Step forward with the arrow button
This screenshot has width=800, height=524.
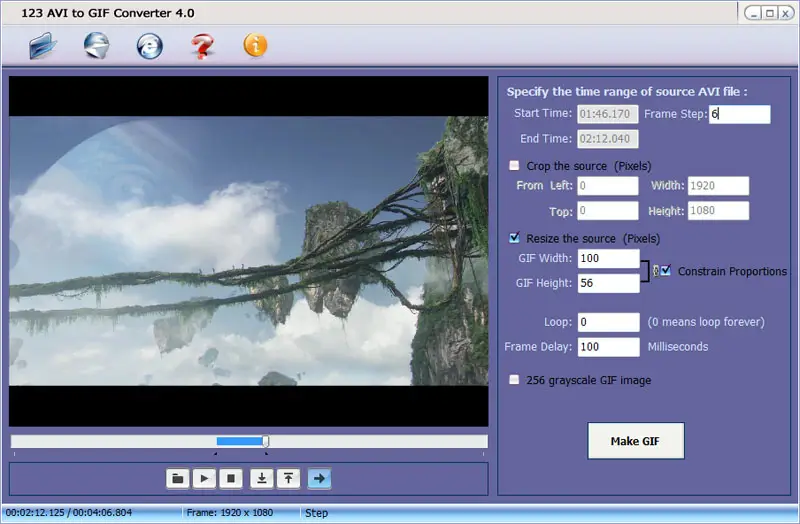(319, 479)
